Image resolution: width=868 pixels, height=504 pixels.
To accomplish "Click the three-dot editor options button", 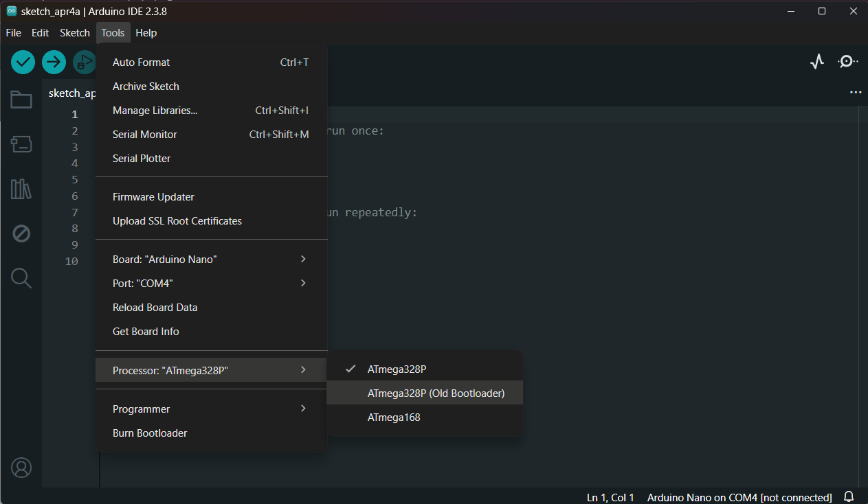I will (x=855, y=92).
